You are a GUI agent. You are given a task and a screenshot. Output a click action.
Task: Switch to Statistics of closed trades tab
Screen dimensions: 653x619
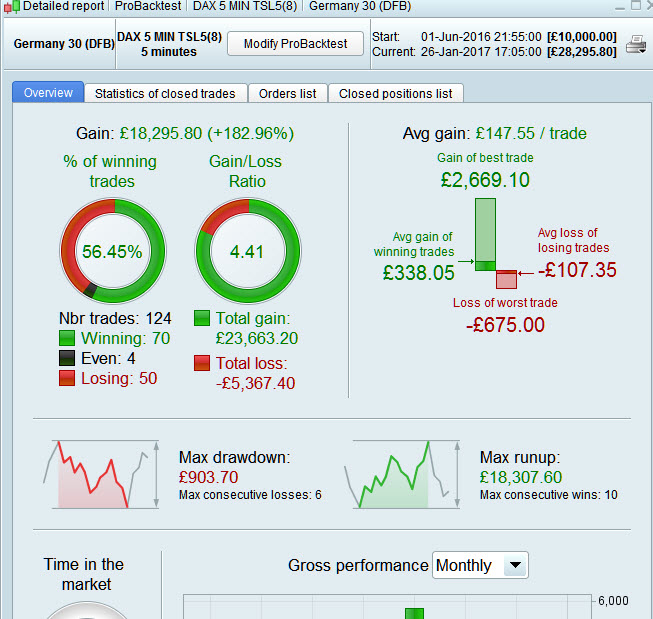[165, 93]
